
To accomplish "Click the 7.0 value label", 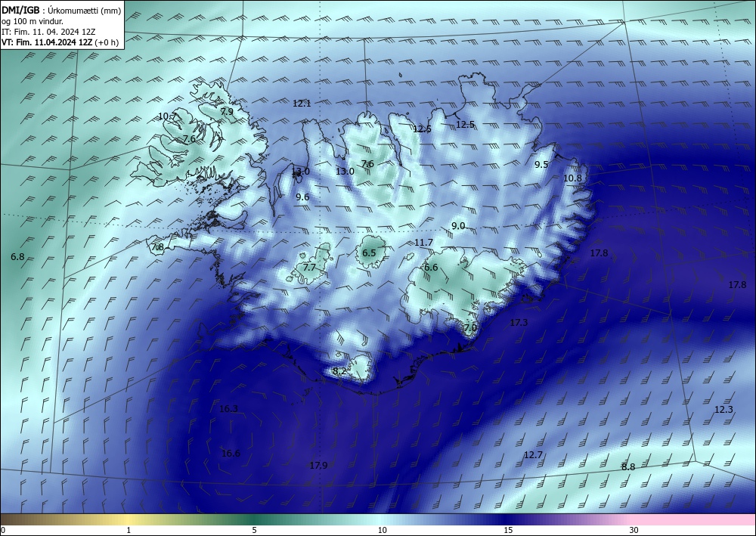I will [x=470, y=328].
